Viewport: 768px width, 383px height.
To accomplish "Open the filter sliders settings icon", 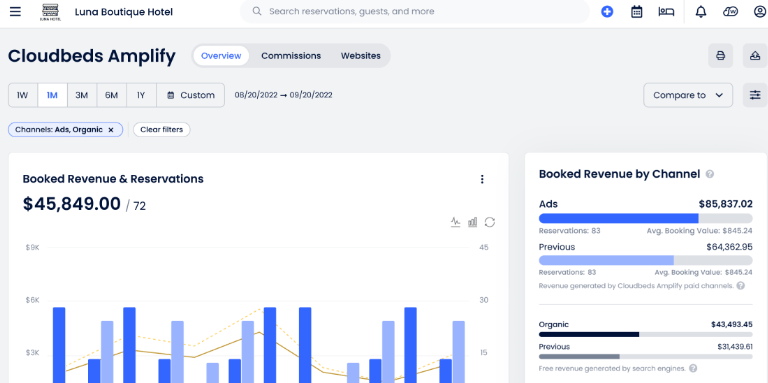I will 755,95.
